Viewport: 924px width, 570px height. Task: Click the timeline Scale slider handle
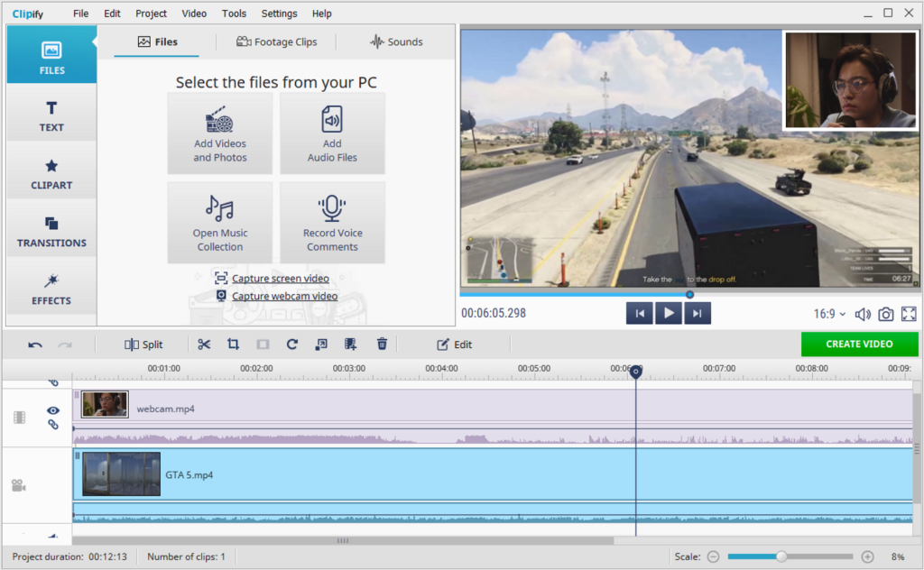781,556
